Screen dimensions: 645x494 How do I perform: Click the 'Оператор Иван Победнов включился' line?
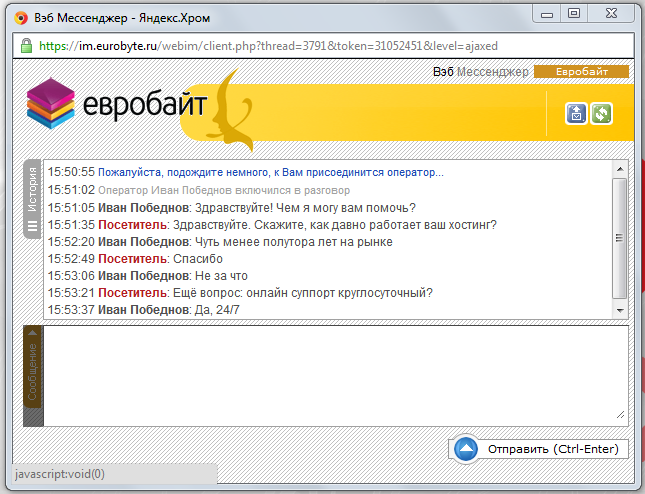point(224,190)
